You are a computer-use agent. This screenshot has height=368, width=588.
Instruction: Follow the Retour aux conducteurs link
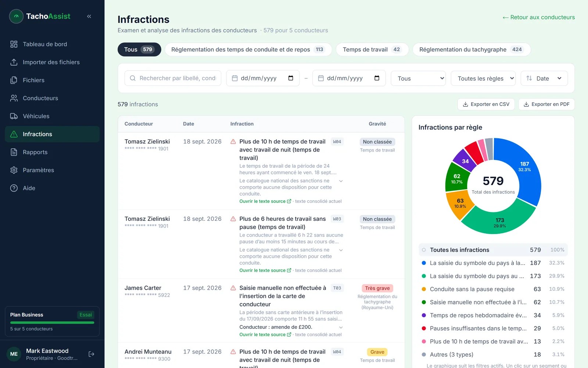[539, 17]
